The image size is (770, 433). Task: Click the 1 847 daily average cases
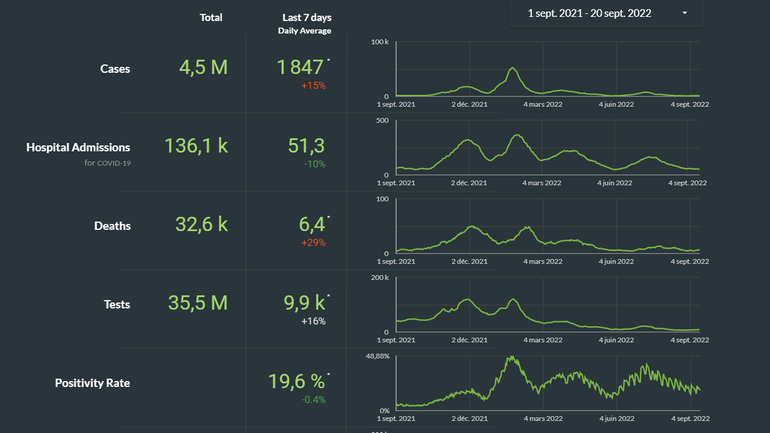(x=300, y=67)
